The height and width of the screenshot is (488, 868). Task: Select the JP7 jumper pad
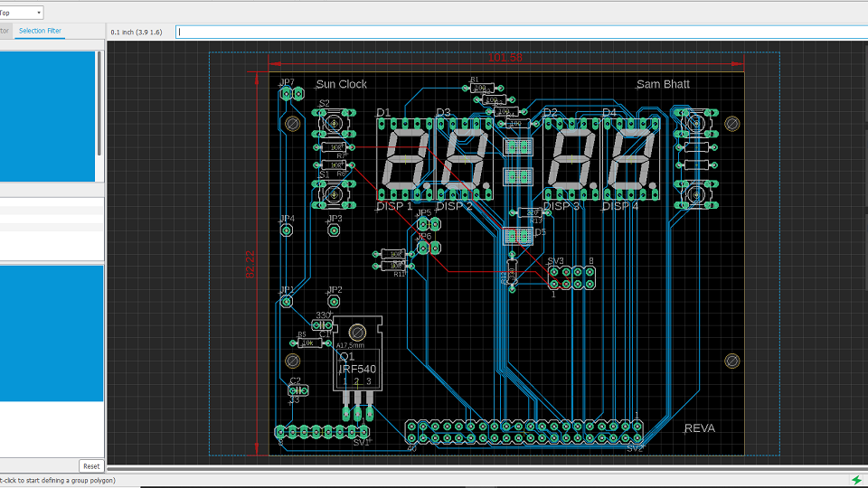click(287, 93)
